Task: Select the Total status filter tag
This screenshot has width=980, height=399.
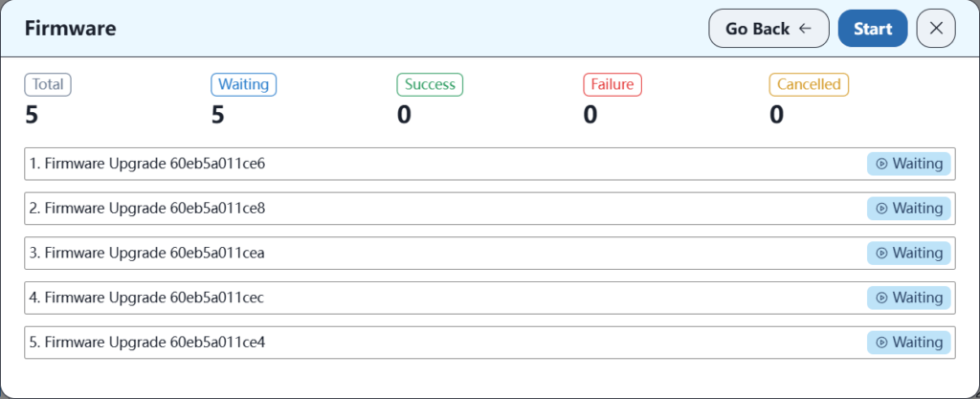Action: tap(48, 84)
